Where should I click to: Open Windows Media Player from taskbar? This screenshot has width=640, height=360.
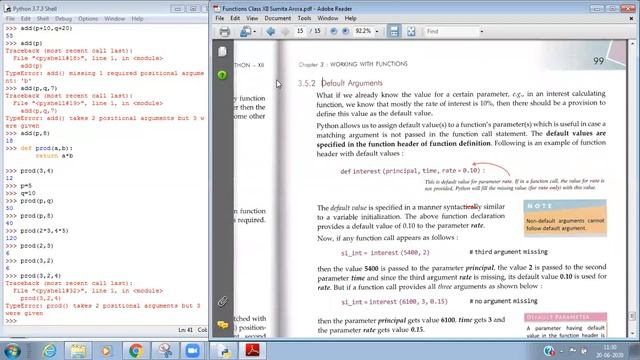pos(106,351)
